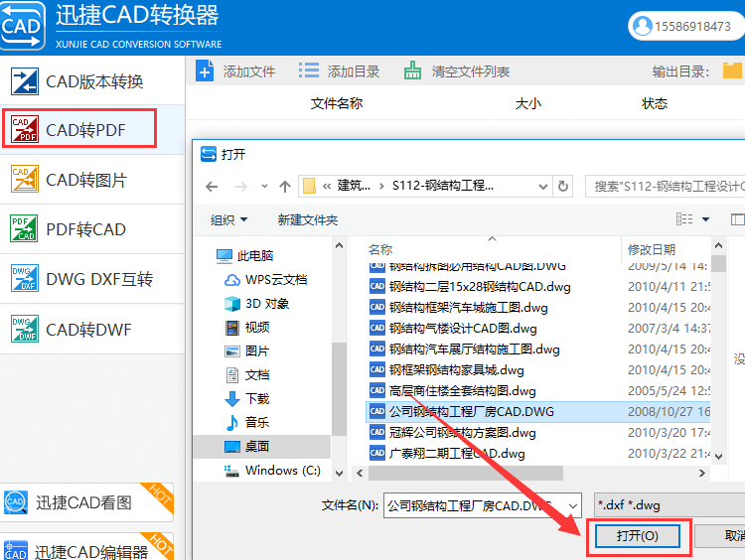Select 视频 in the navigation tree
The width and height of the screenshot is (745, 560).
pyautogui.click(x=247, y=328)
